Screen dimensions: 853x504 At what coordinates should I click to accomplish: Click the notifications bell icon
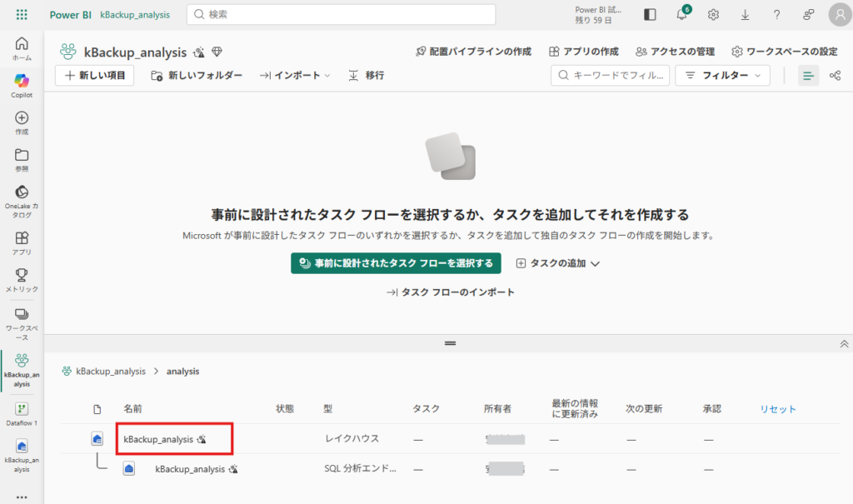681,14
